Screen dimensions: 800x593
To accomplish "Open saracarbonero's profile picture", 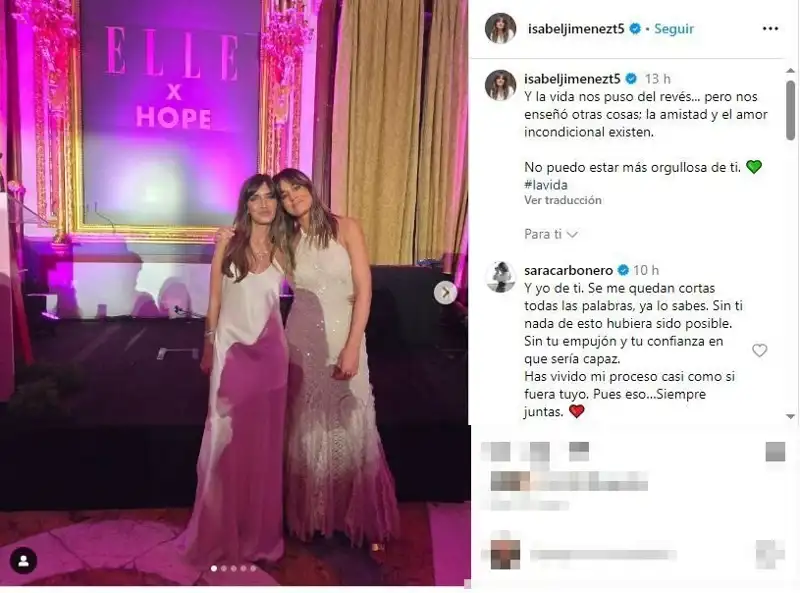I will click(500, 277).
